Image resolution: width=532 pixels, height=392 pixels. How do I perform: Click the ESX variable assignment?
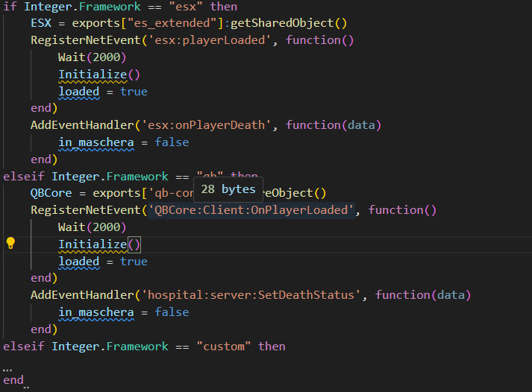pyautogui.click(x=41, y=23)
